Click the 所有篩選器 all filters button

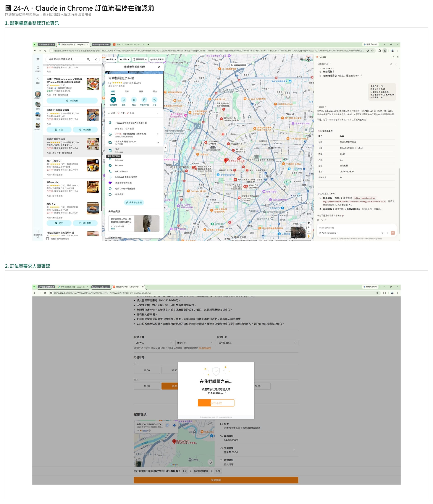coord(157,59)
